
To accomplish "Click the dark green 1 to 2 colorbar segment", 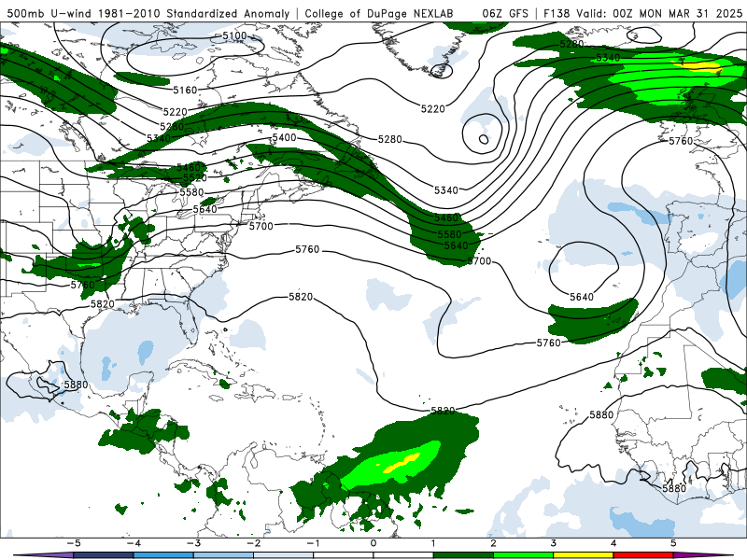I will (463, 555).
